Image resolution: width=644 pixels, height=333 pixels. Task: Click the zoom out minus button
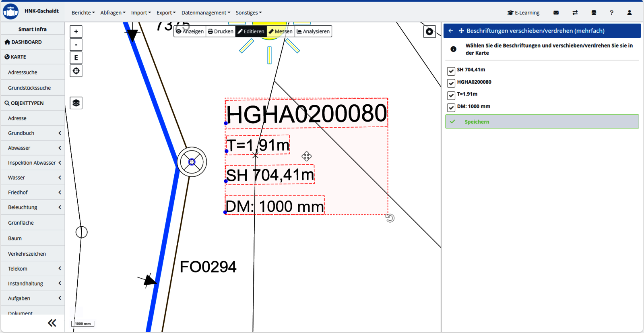(x=76, y=45)
